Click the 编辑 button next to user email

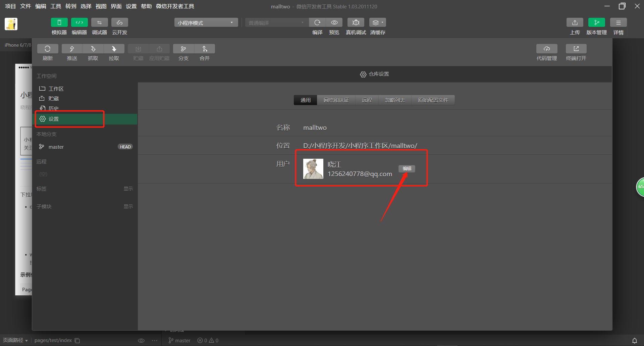(x=407, y=168)
